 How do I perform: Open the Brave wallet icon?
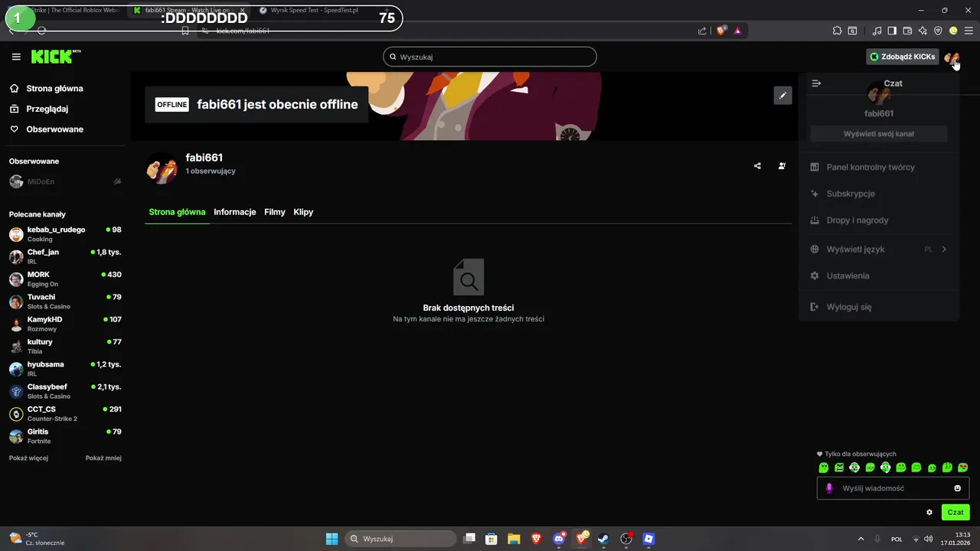(907, 31)
